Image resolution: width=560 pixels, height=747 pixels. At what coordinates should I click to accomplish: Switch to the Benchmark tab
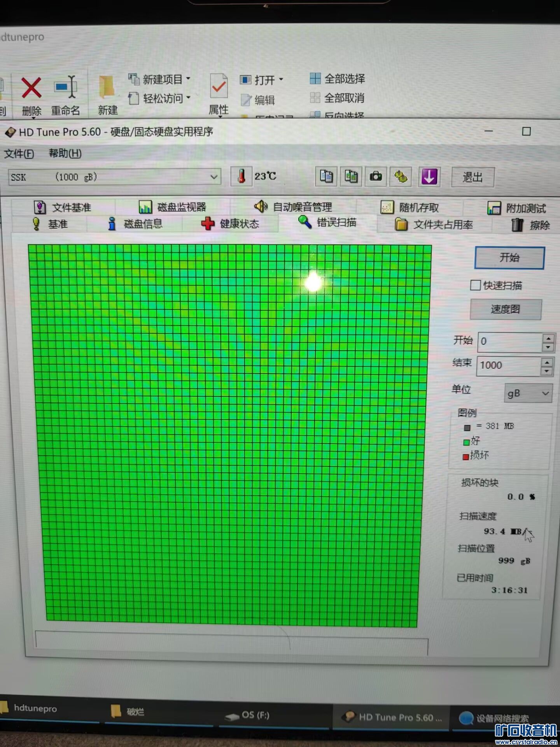(x=50, y=224)
